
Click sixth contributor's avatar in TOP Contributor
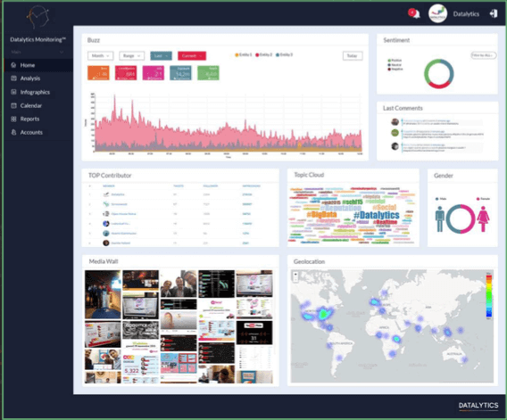pyautogui.click(x=106, y=243)
